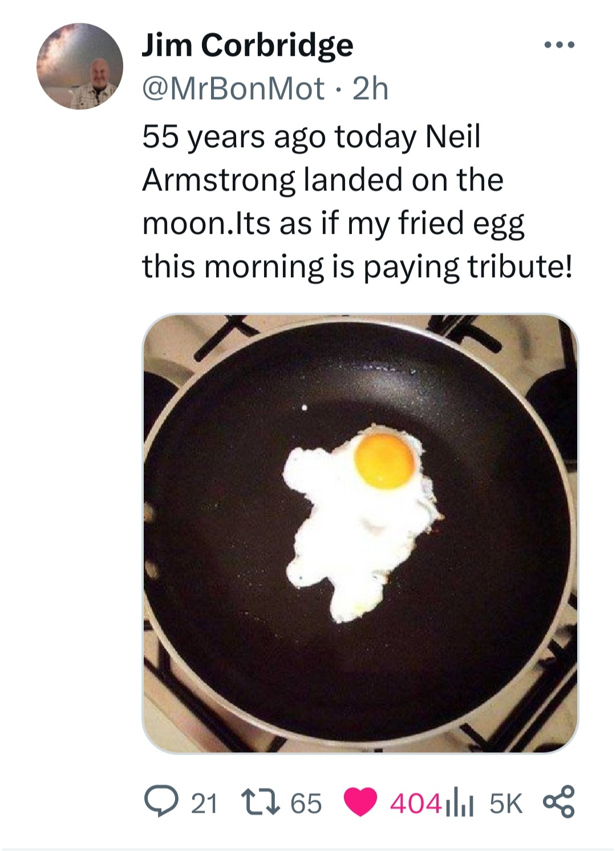Click the 2h timestamp
The image size is (616, 851).
371,88
